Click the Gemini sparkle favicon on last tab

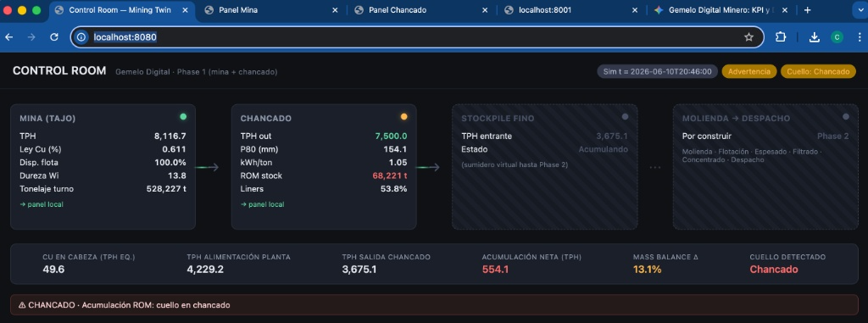click(658, 10)
